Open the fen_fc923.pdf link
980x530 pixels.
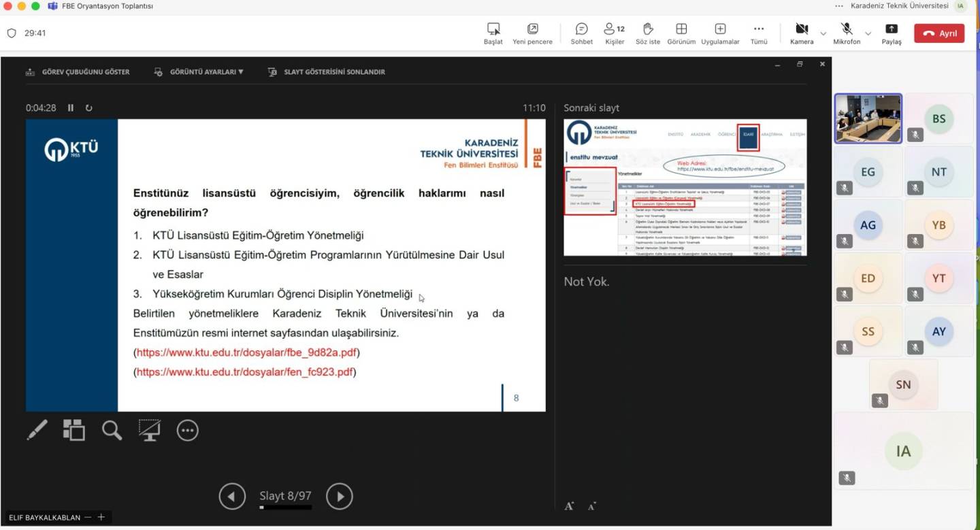coord(245,372)
